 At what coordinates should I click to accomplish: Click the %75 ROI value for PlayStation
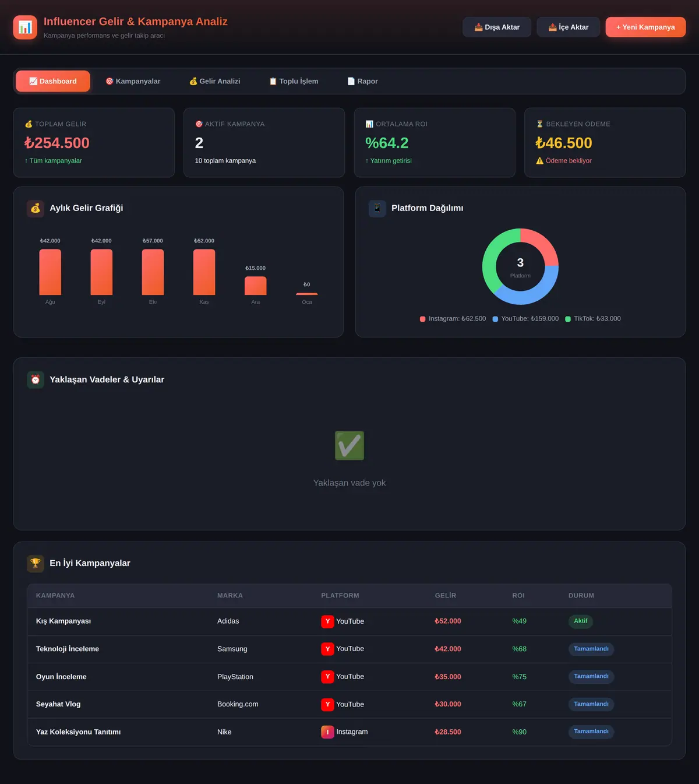pyautogui.click(x=519, y=677)
